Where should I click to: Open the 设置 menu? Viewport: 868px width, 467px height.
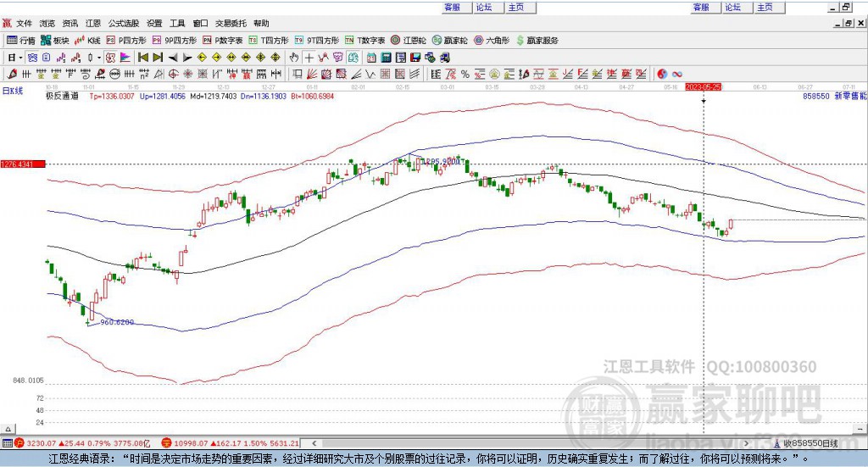[x=154, y=23]
